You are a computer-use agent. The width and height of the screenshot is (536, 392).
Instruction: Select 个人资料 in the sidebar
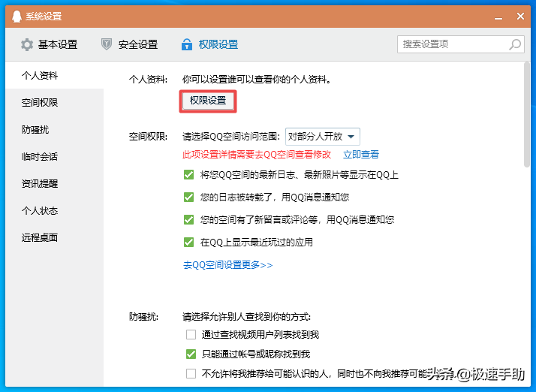click(54, 75)
